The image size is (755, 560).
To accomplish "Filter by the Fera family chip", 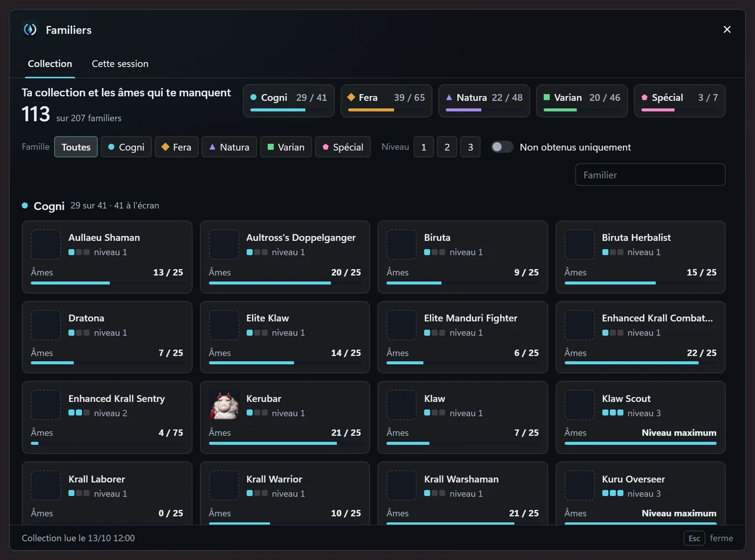I will pos(176,147).
